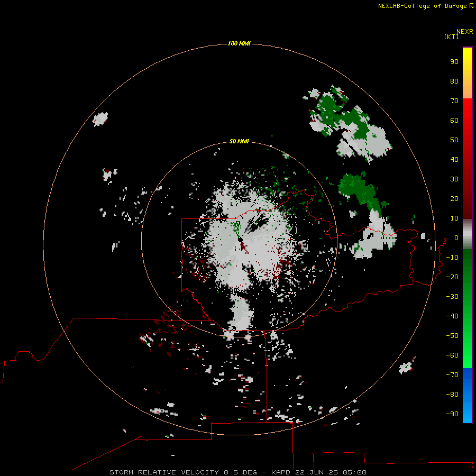Click the yellow band of the color bar

467,73
